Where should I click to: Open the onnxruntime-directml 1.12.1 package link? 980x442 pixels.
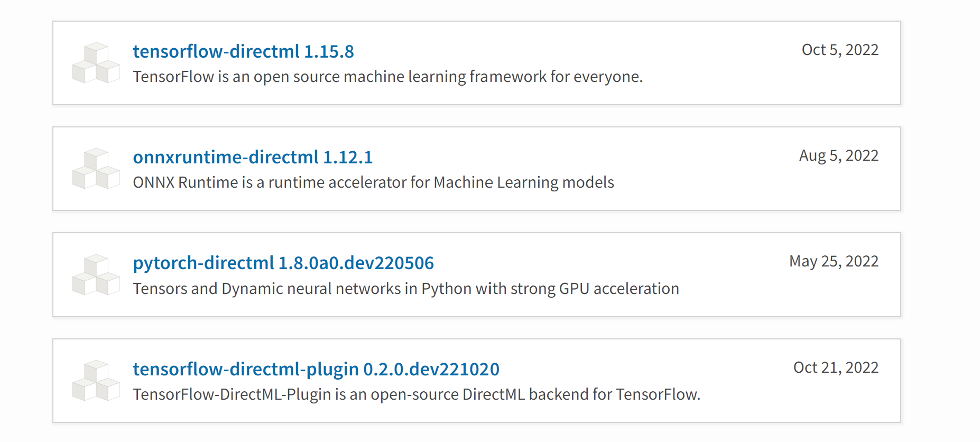pos(253,157)
